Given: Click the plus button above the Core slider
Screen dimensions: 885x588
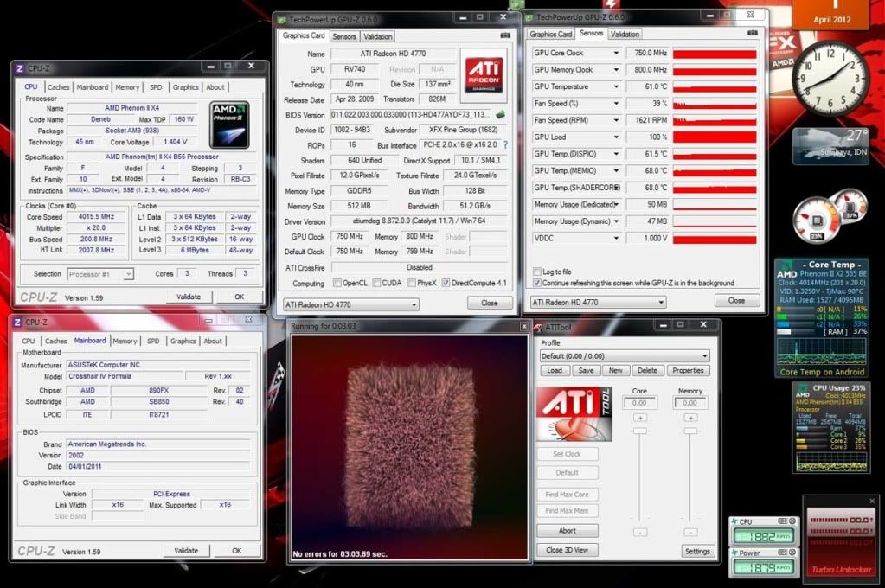Looking at the screenshot, I should pyautogui.click(x=639, y=419).
